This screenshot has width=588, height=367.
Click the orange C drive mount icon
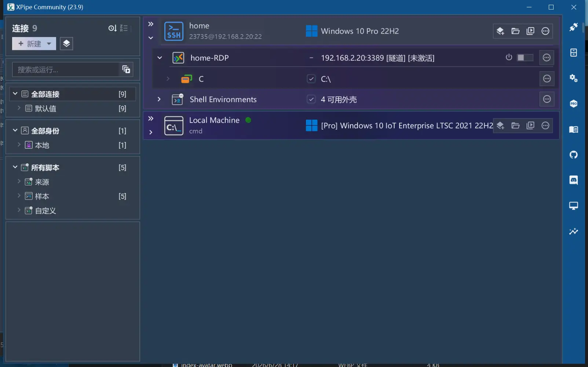187,79
